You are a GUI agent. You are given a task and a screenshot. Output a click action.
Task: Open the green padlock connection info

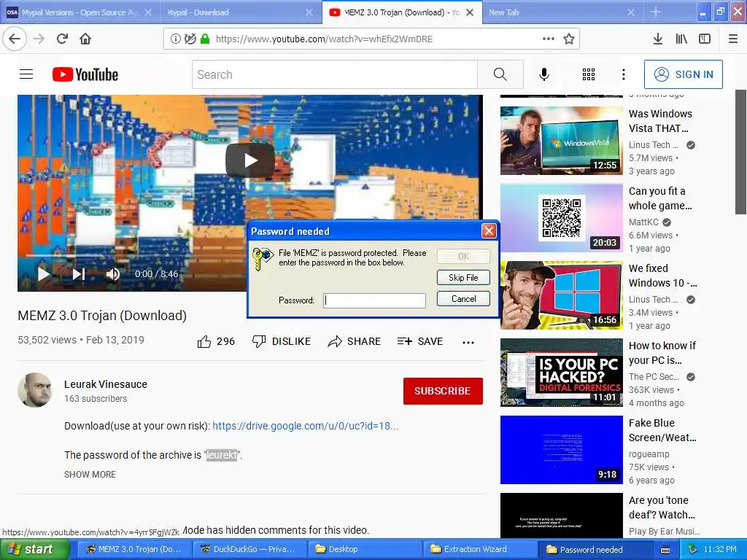[x=205, y=39]
